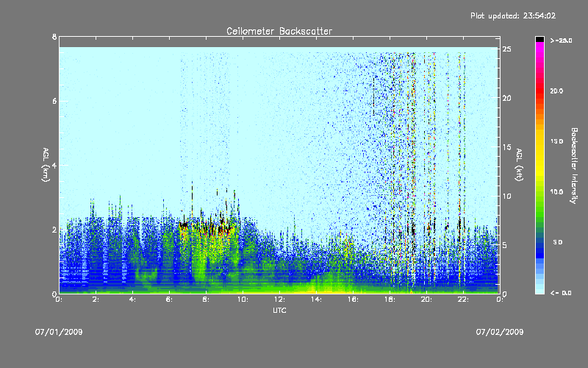Click the '10.0' colorbar tick label
Image resolution: width=588 pixels, height=368 pixels.
(x=556, y=192)
